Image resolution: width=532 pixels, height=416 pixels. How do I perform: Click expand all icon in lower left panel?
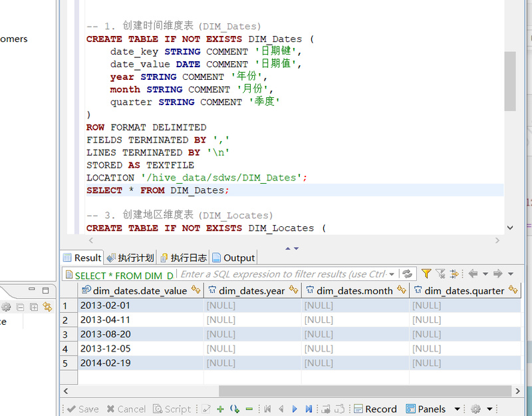coord(34,307)
